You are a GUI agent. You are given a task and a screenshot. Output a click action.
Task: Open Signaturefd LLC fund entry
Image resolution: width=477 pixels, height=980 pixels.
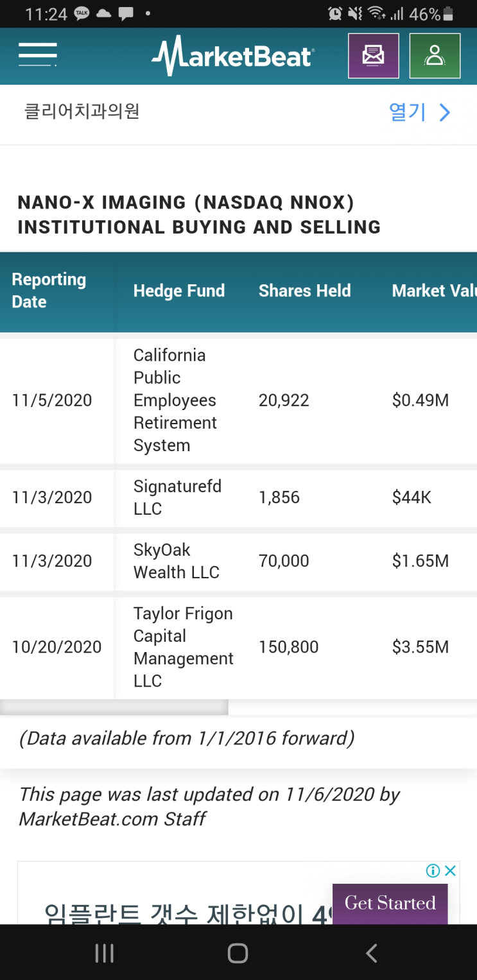pyautogui.click(x=177, y=497)
